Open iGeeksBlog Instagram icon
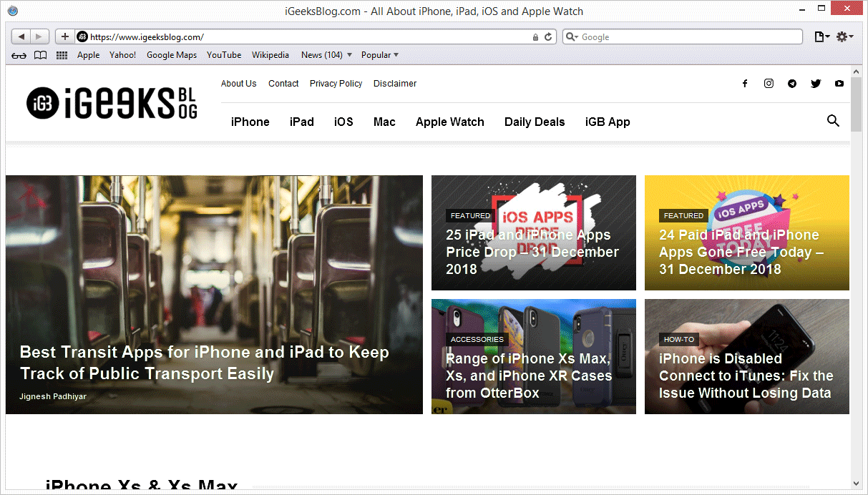Viewport: 868px width, 495px height. 769,84
